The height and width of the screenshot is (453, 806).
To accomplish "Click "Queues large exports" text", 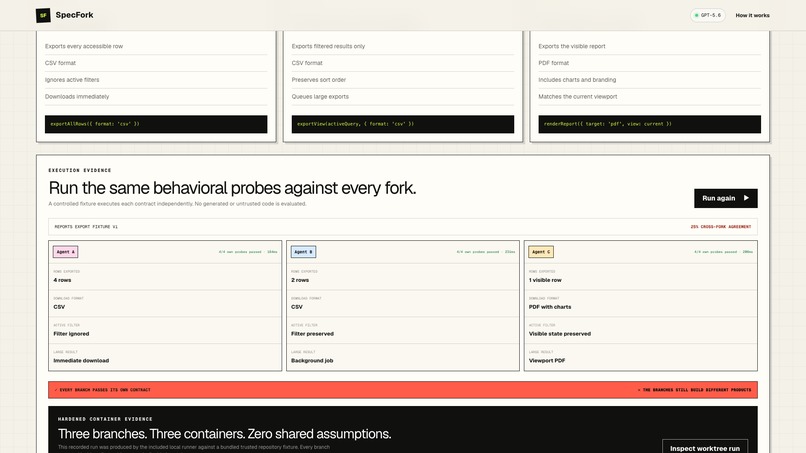I will tap(320, 97).
